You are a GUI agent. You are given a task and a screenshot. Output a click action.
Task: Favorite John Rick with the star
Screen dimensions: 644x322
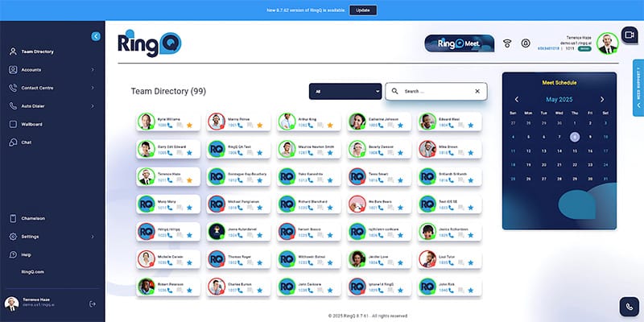click(471, 291)
